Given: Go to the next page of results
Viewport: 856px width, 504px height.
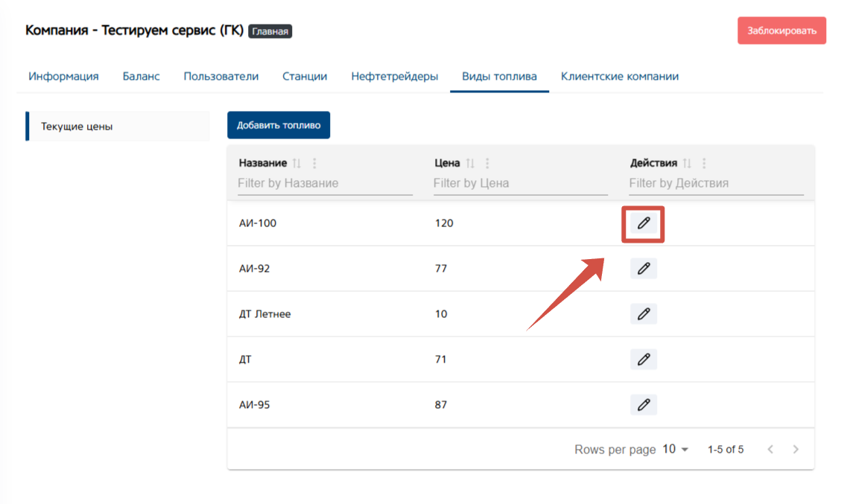Looking at the screenshot, I should [x=796, y=450].
